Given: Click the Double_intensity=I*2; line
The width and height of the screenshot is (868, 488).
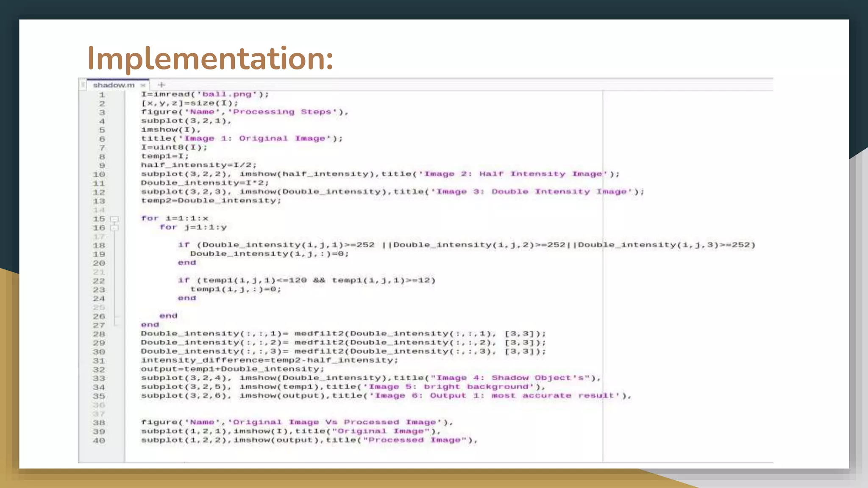Looking at the screenshot, I should [205, 183].
